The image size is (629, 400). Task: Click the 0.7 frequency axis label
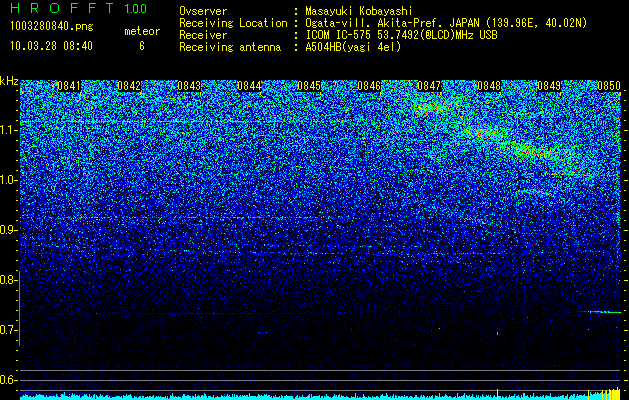click(x=9, y=330)
